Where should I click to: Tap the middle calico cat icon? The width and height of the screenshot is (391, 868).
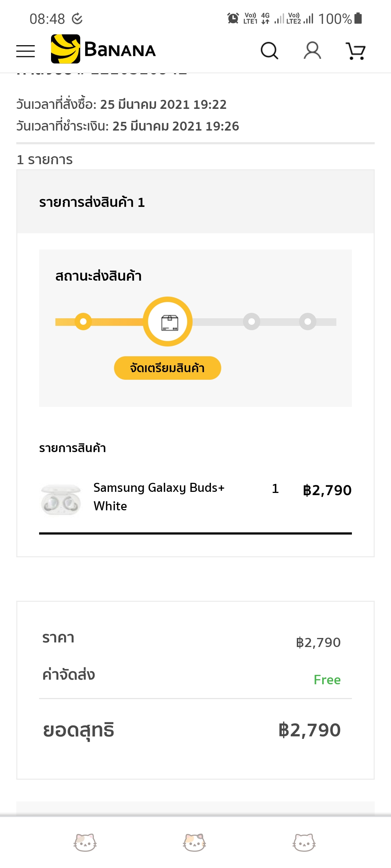(195, 842)
